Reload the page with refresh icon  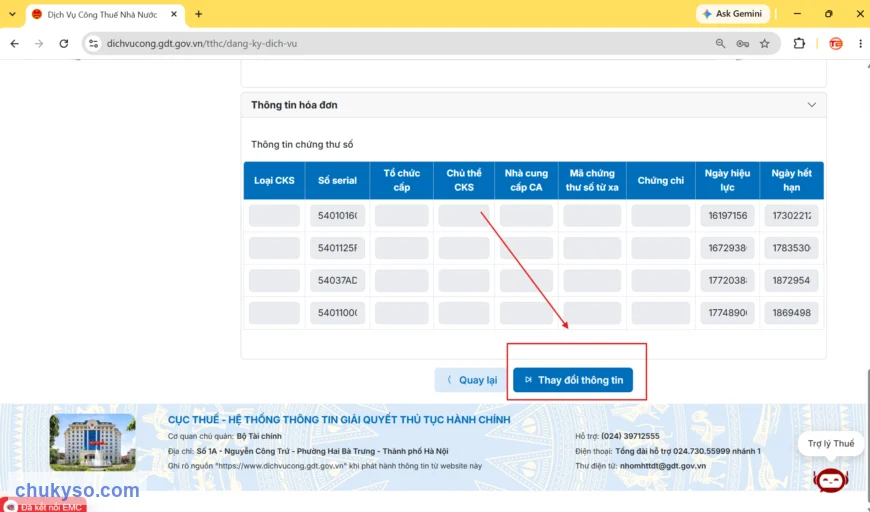(64, 43)
